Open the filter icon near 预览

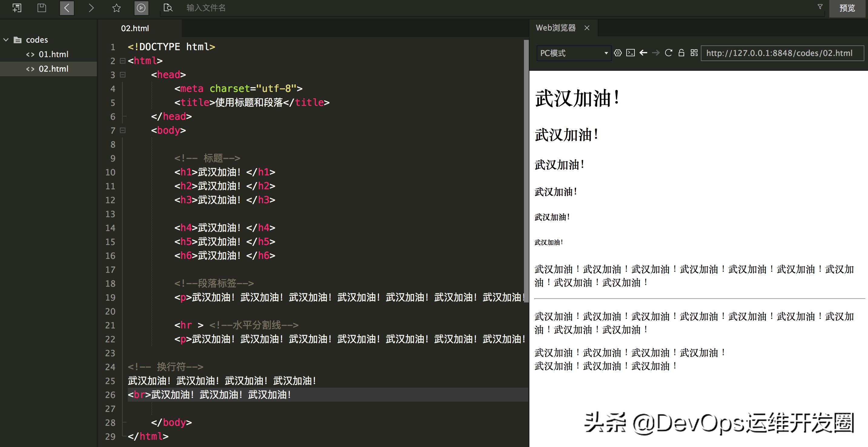[820, 7]
